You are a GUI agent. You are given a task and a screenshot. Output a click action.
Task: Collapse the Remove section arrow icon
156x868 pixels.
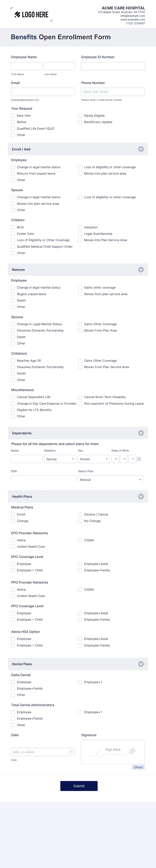[x=141, y=269]
